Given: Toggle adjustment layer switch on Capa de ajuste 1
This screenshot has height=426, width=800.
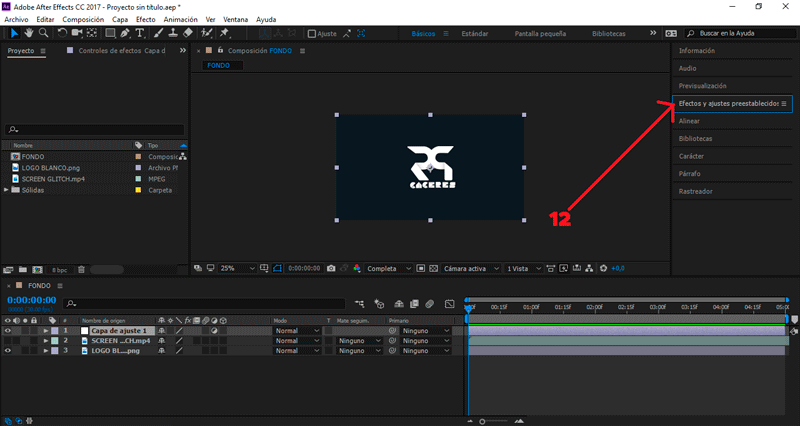Looking at the screenshot, I should point(214,331).
